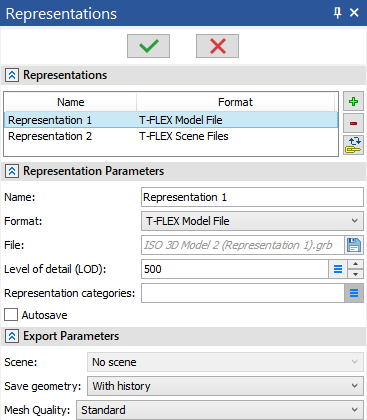Select the Representation 2 row
The width and height of the screenshot is (367, 420).
tap(171, 136)
